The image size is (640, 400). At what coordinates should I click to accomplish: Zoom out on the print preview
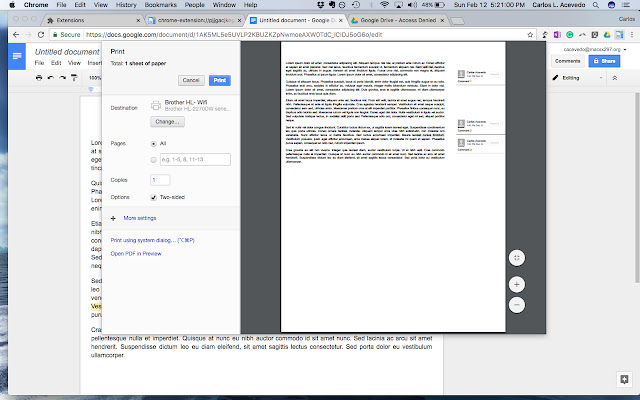[x=517, y=304]
